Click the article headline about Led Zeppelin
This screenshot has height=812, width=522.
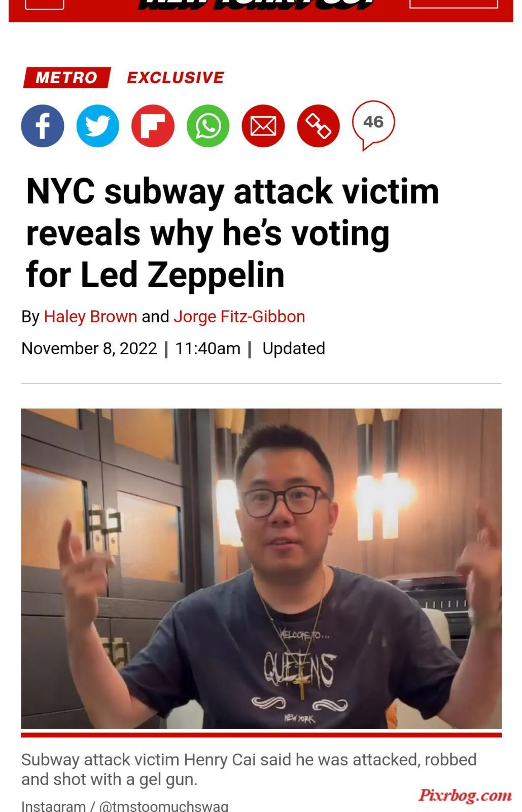[233, 233]
